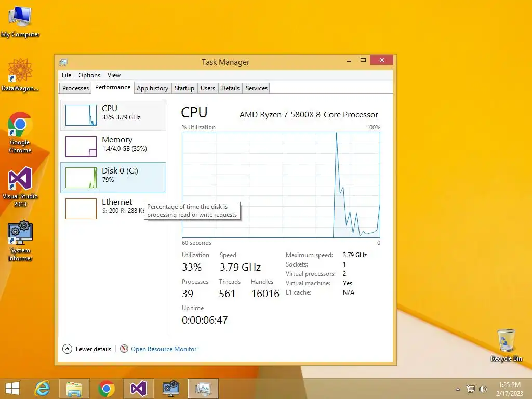Image resolution: width=532 pixels, height=399 pixels.
Task: Select Disk 0 (C:) performance item
Action: click(113, 178)
